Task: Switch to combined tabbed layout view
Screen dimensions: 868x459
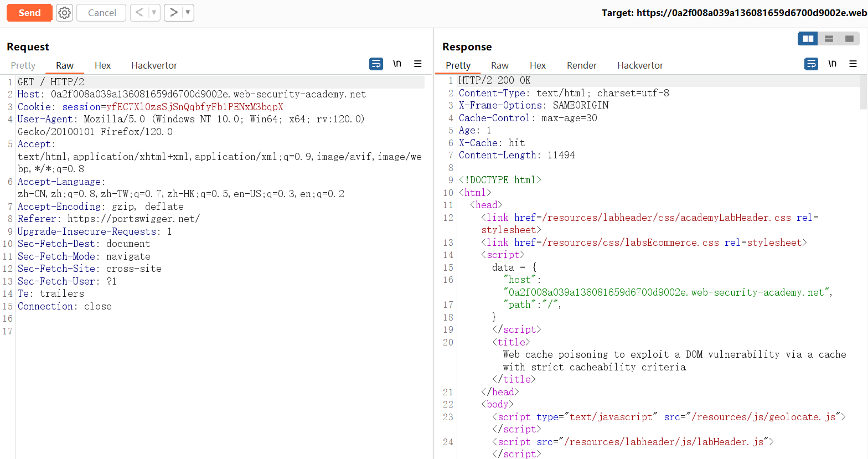Action: 849,39
